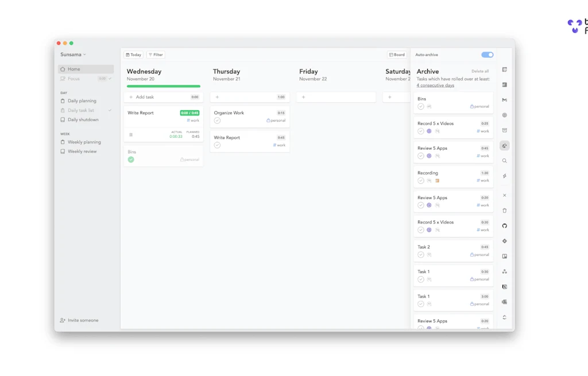Click the planned time 0:45 on Wednesday Write Report

[x=195, y=137]
